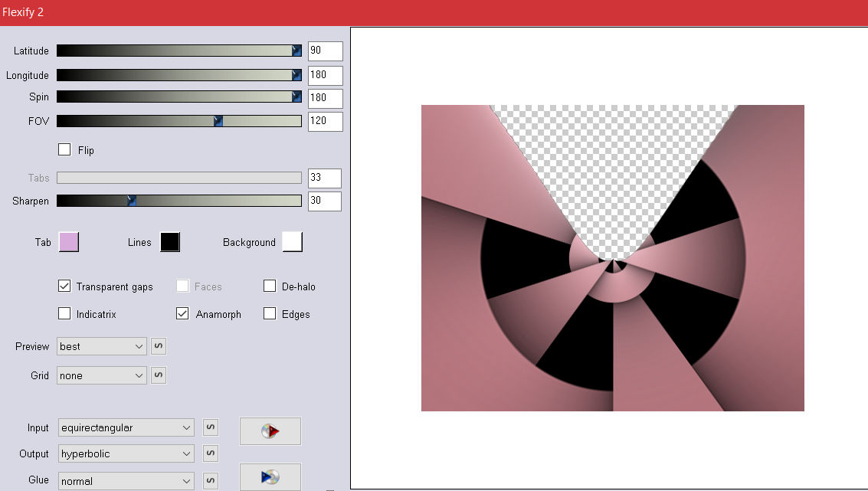Open the Glue mode dropdown
Image resolution: width=868 pixels, height=491 pixels.
(x=126, y=481)
